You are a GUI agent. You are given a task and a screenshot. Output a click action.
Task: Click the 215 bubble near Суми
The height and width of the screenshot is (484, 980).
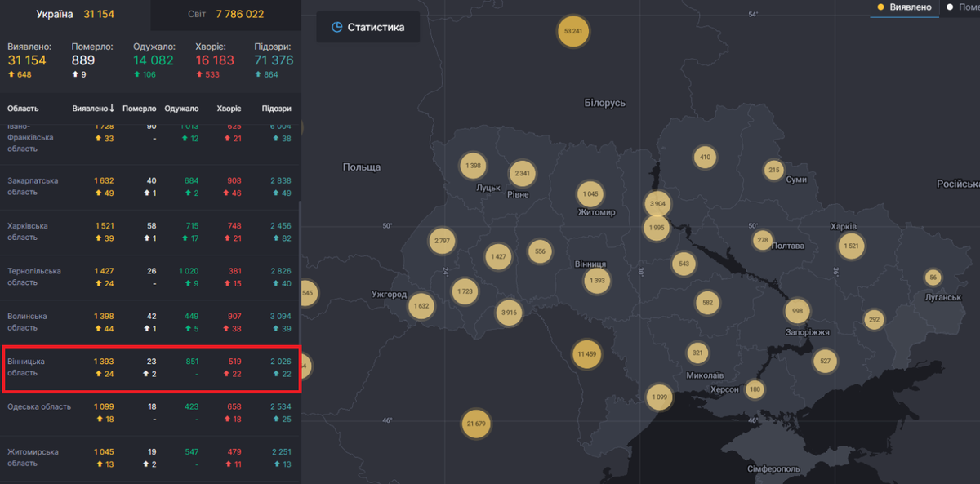(774, 170)
